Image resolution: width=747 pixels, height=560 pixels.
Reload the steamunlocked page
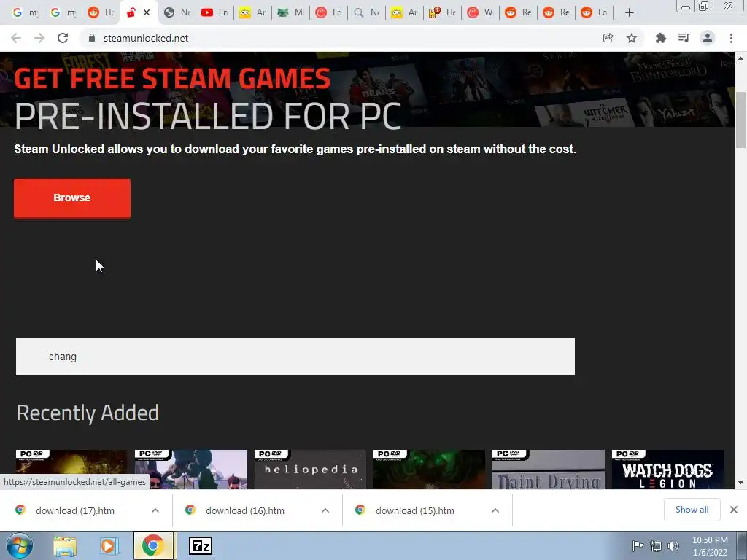click(x=63, y=38)
